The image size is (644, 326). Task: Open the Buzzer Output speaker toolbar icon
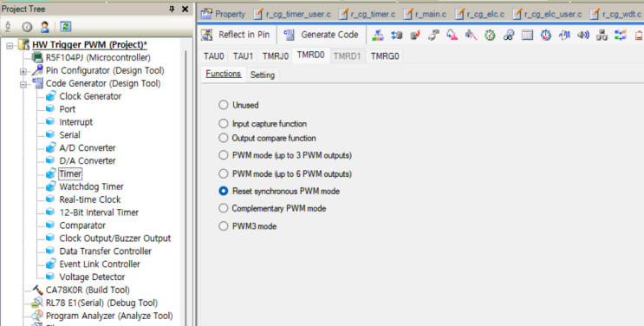(583, 36)
